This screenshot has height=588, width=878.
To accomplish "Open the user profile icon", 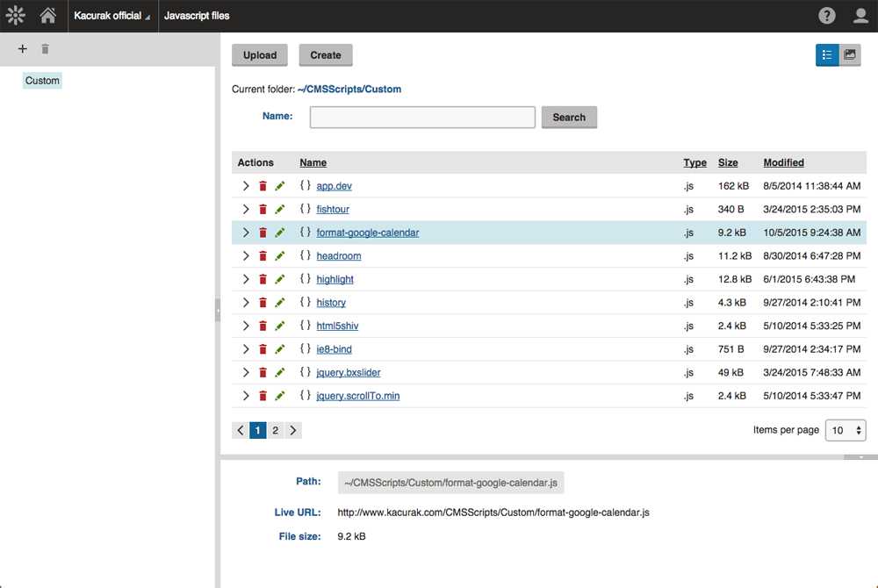I will tap(860, 16).
